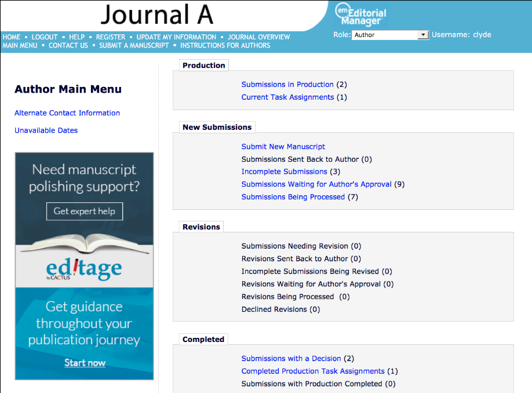Click 'Revisions Waiting for Author's Approval (0)' text
Viewport: 532px width, 393px height.
(x=318, y=284)
